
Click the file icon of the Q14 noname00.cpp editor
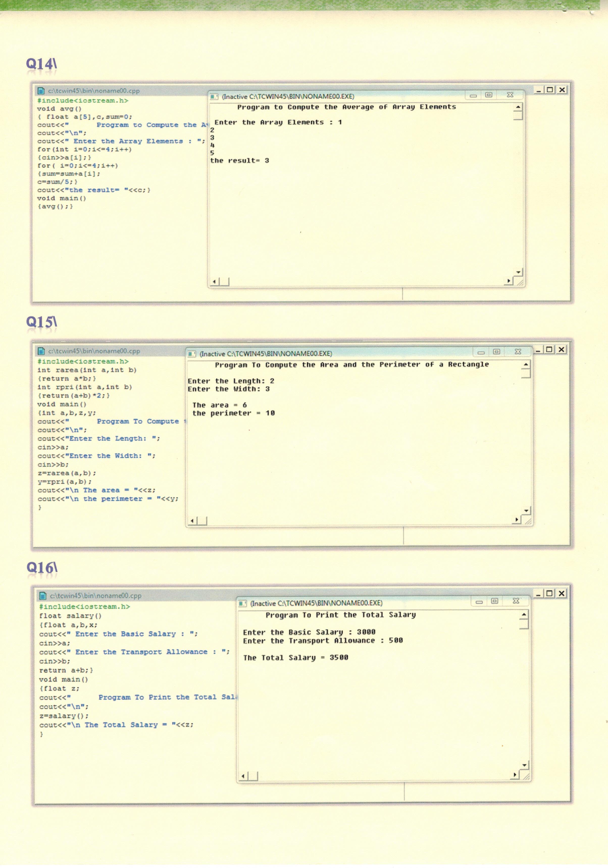click(x=41, y=91)
